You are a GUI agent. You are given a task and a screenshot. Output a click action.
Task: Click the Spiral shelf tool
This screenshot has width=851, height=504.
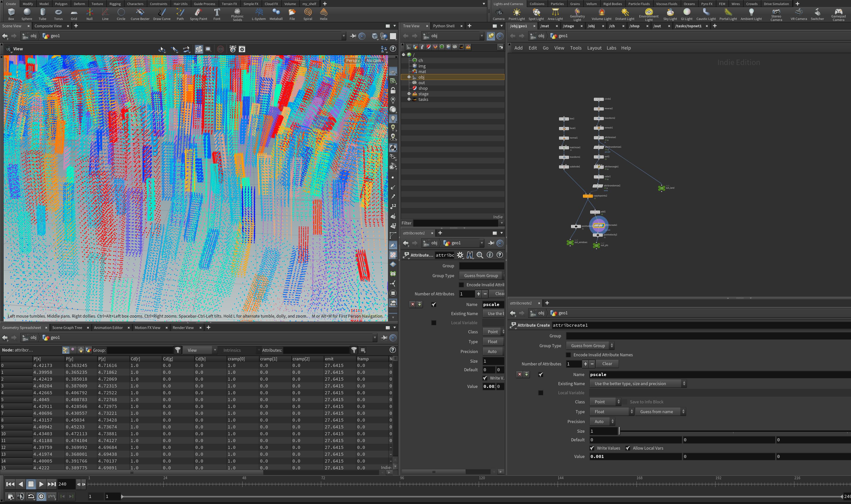308,14
